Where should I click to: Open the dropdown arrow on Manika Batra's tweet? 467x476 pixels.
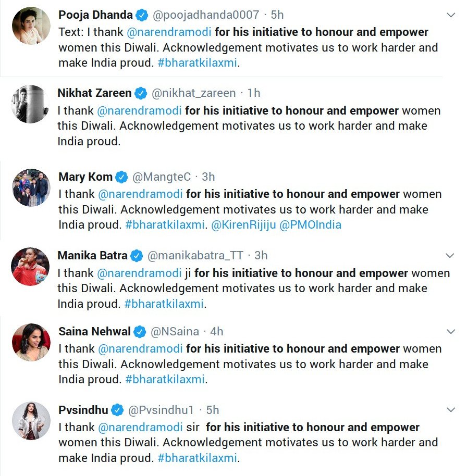[x=451, y=256]
